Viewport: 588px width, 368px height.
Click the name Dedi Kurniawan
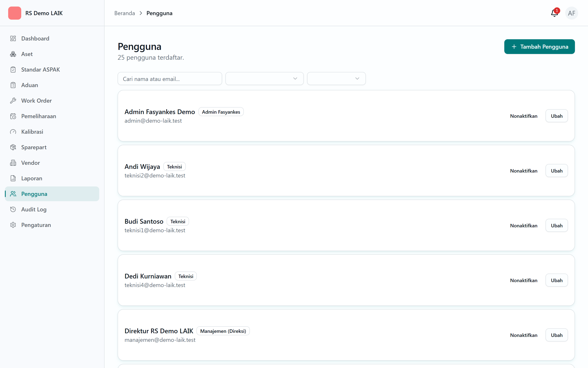148,276
